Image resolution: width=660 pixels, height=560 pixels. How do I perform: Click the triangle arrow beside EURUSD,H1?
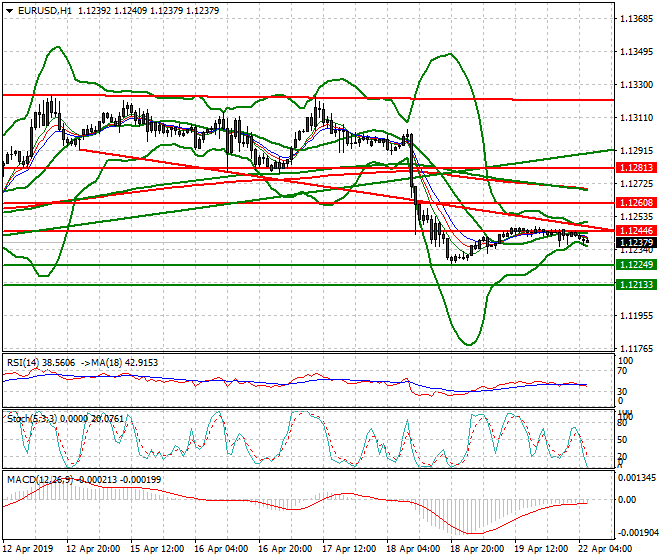tap(9, 11)
